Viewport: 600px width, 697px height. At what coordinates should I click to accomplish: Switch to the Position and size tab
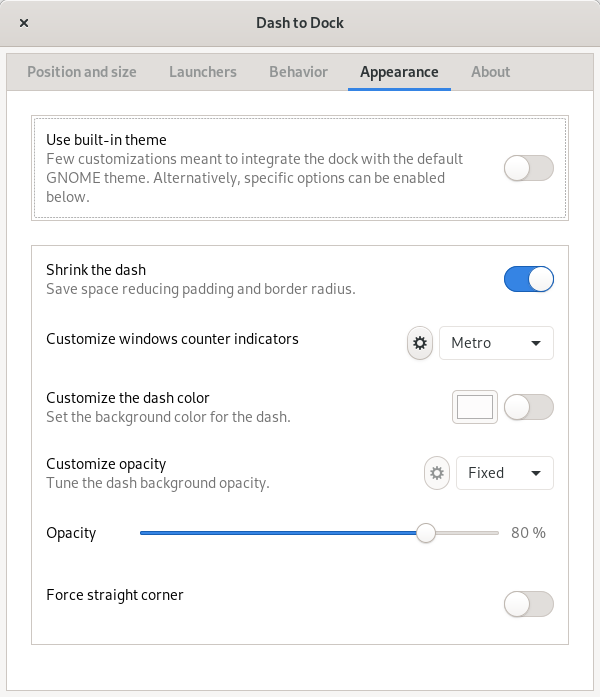82,72
